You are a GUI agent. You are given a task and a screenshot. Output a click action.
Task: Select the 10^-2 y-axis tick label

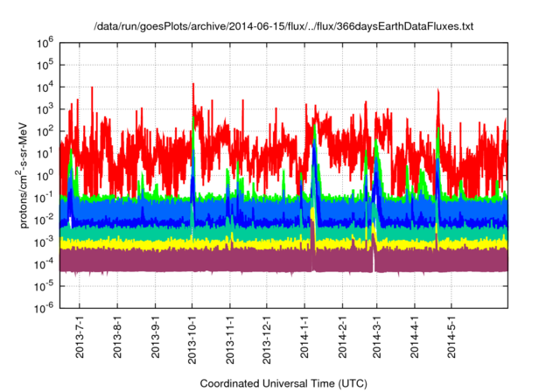[x=44, y=220]
